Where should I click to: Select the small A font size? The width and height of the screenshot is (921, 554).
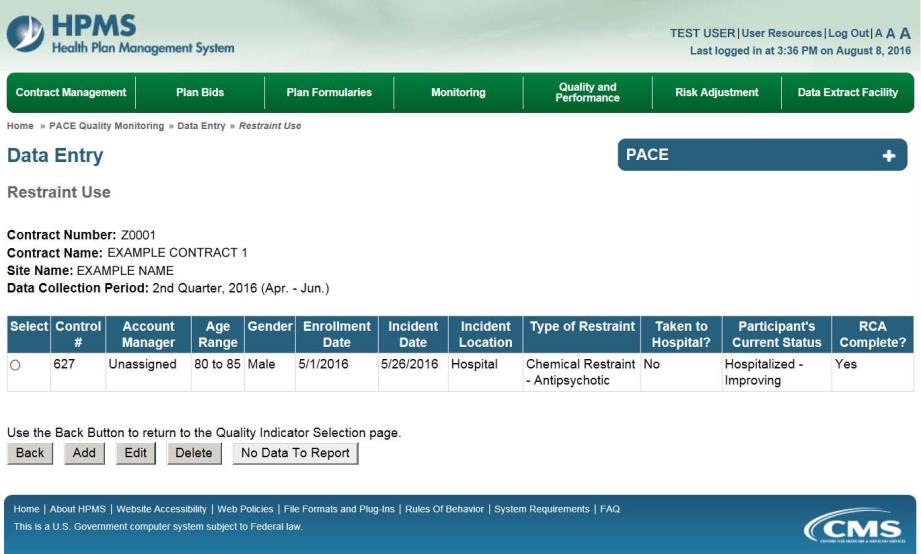coord(879,33)
